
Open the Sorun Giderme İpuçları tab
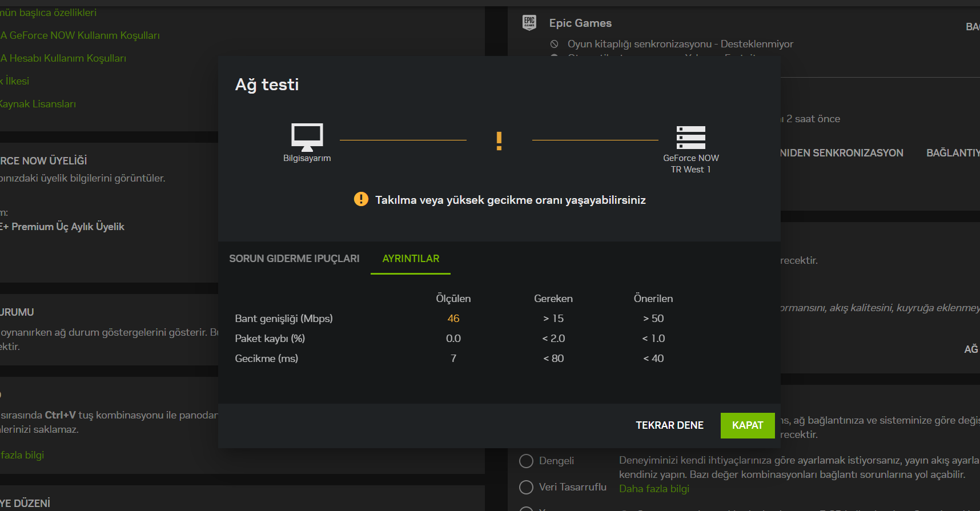294,259
